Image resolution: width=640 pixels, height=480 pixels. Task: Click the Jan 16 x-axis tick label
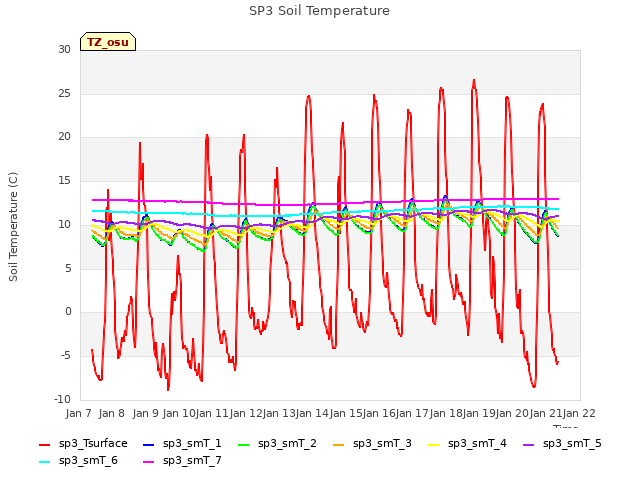coord(379,413)
